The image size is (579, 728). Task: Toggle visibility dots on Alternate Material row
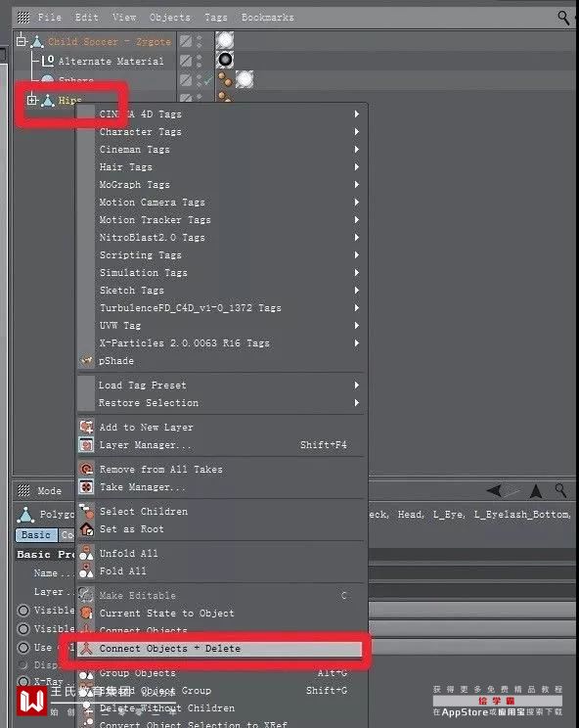(200, 61)
